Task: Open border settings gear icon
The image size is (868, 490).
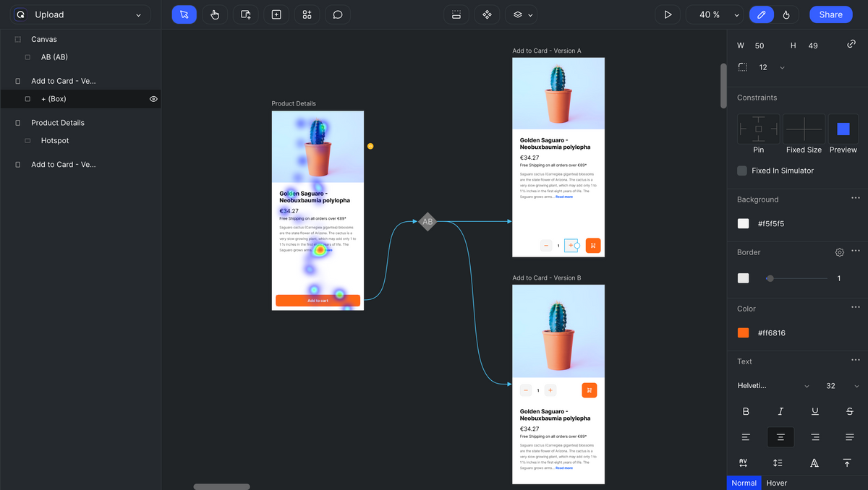Action: (x=840, y=252)
